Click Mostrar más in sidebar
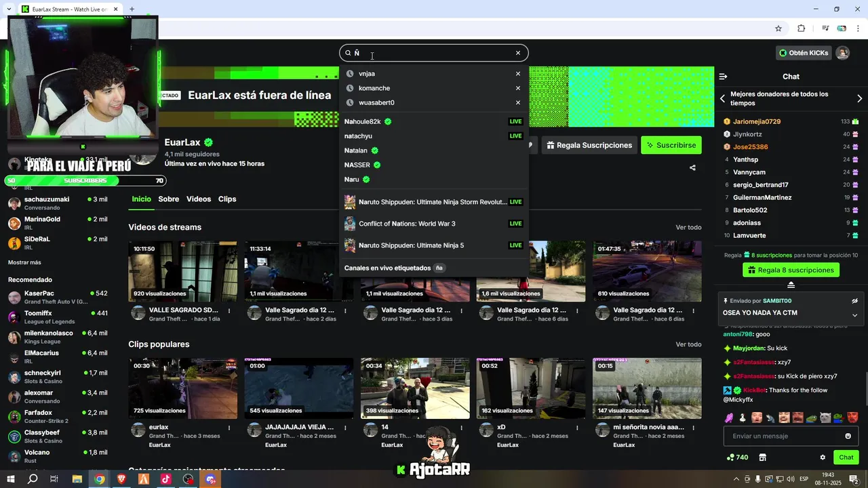The width and height of the screenshot is (868, 488). 24,262
